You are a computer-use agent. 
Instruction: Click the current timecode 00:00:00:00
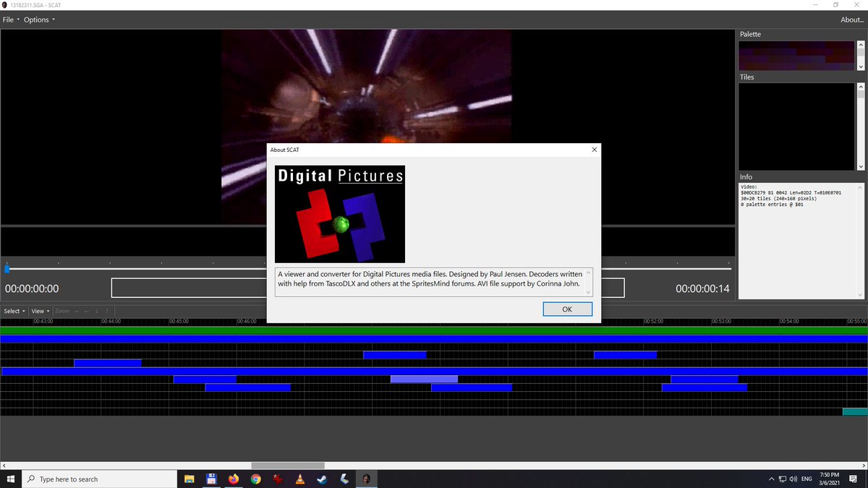pos(32,288)
